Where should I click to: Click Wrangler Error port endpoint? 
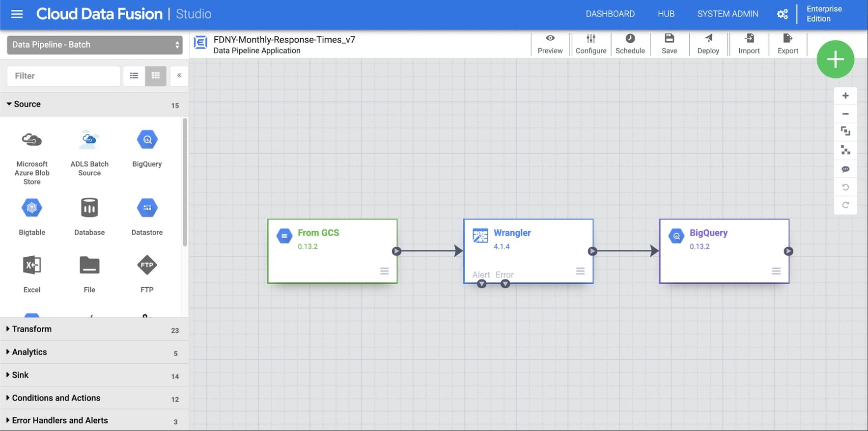(x=505, y=284)
